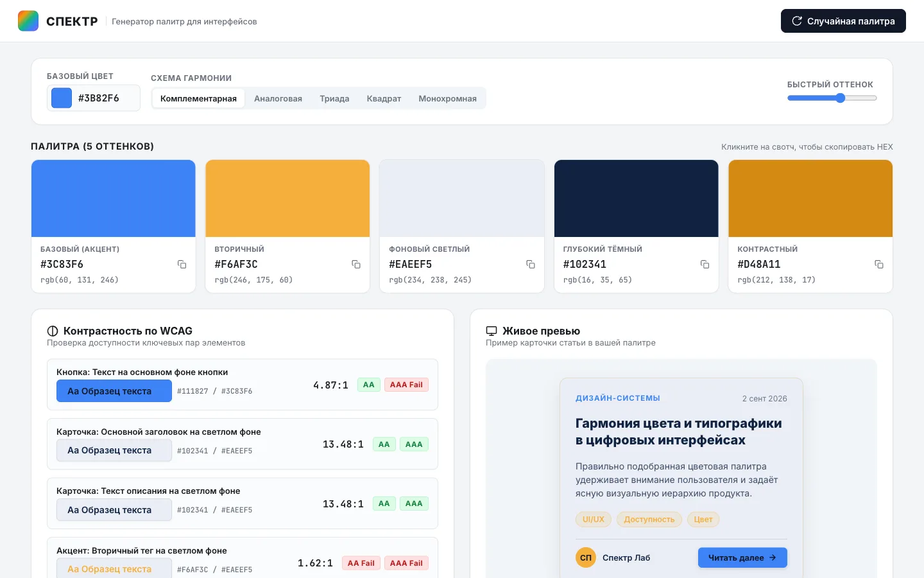The width and height of the screenshot is (924, 578).
Task: Click the dark navy Глубокий тёмный swatch
Action: click(637, 198)
